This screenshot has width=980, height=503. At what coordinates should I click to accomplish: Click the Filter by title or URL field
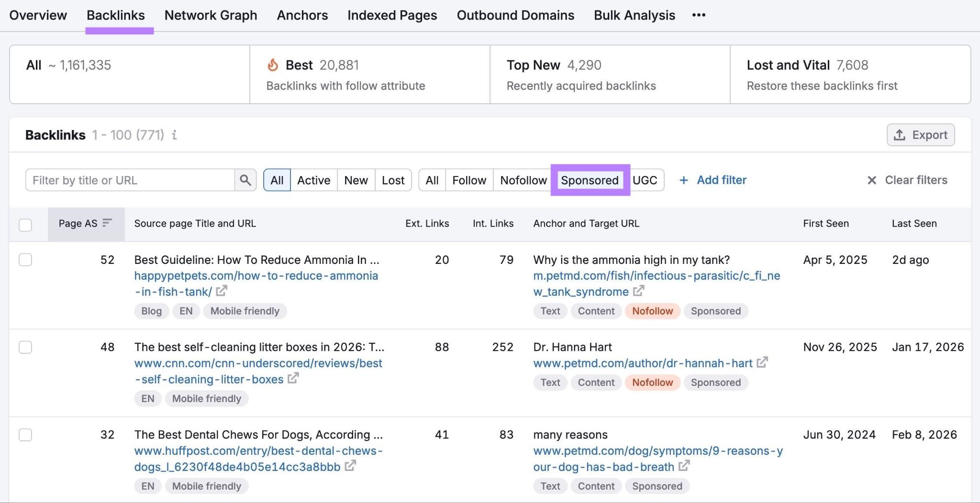point(129,180)
